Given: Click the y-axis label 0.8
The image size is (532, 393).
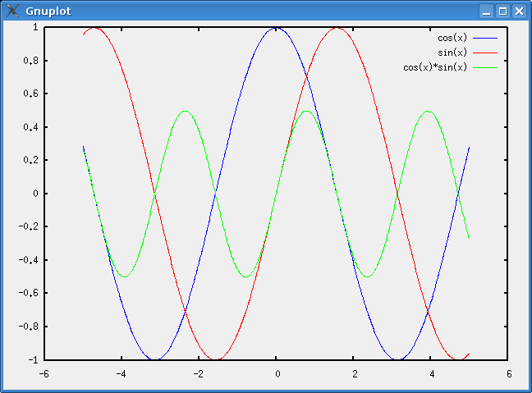Looking at the screenshot, I should pyautogui.click(x=30, y=61).
